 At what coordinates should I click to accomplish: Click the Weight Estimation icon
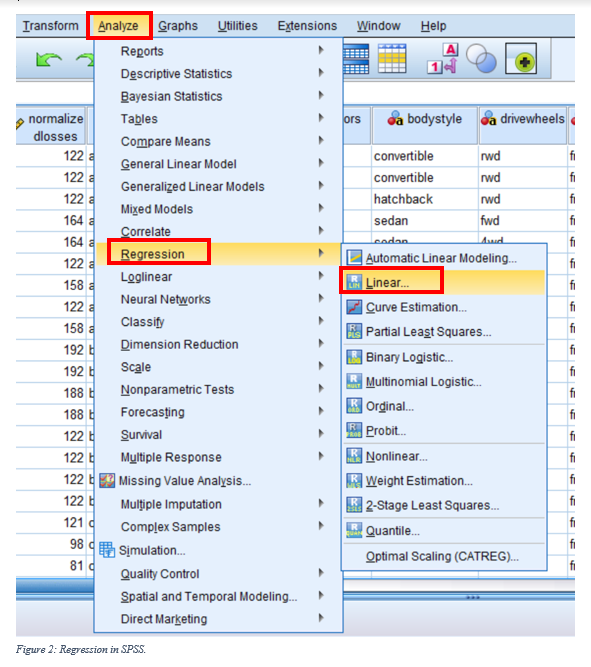(354, 480)
